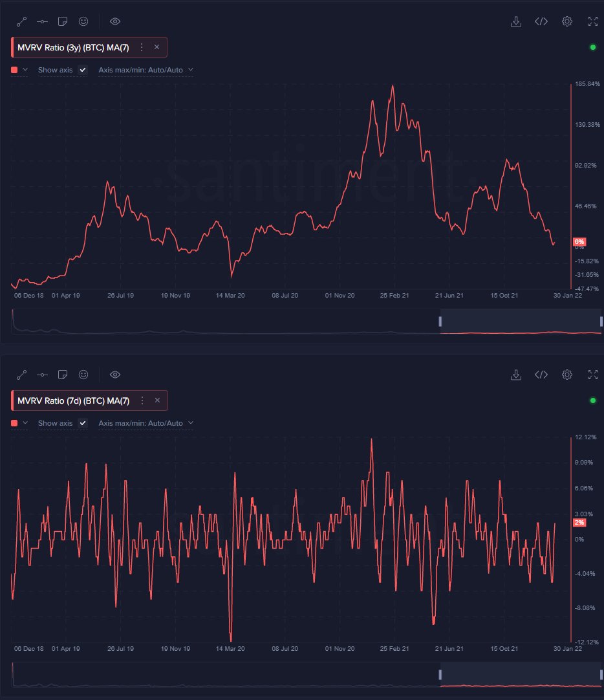The image size is (604, 700).
Task: Click green status dot of 3y chart
Action: (593, 47)
